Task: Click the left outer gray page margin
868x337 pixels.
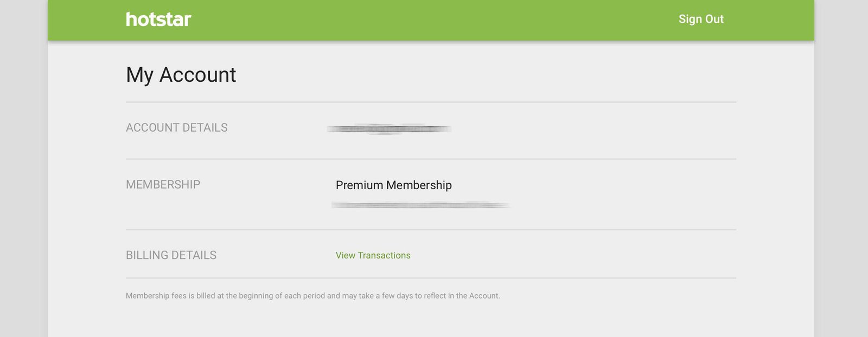Action: coord(23,168)
